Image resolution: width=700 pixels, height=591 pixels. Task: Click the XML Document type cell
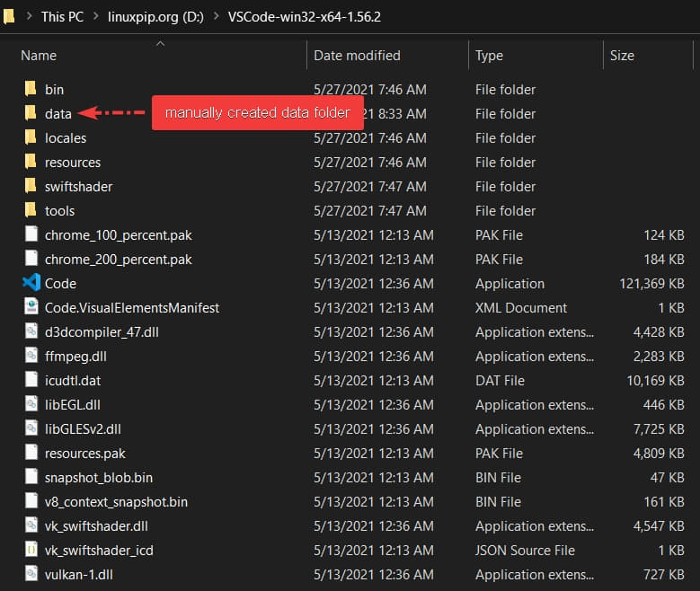[521, 307]
